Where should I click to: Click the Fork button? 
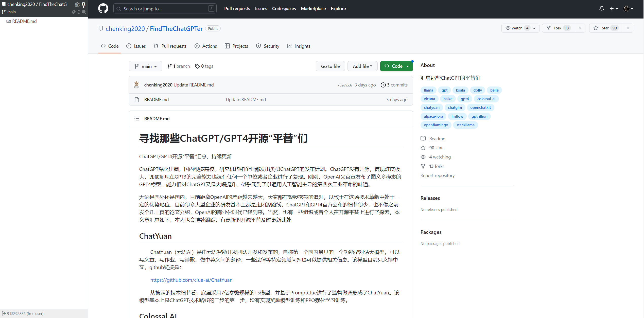tap(558, 28)
